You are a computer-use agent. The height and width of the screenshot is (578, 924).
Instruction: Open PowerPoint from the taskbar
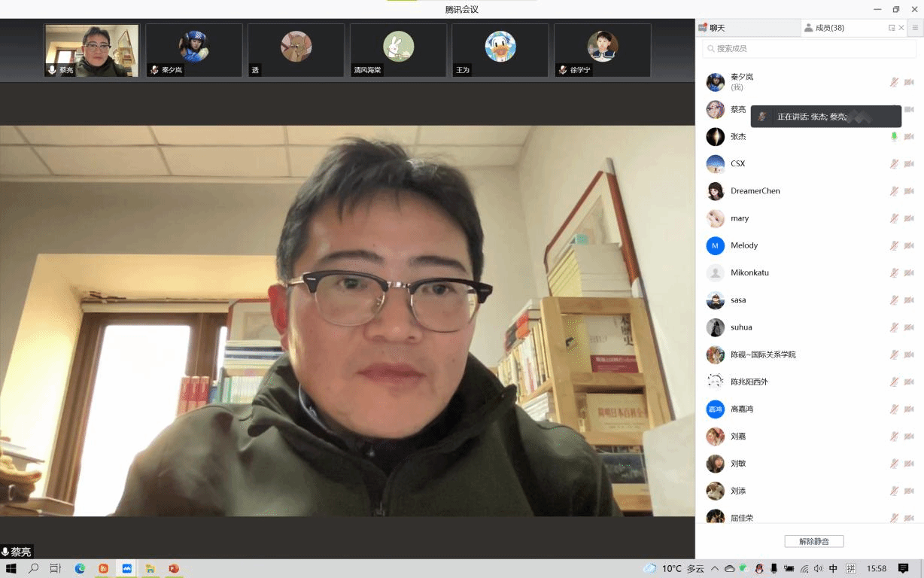[173, 569]
